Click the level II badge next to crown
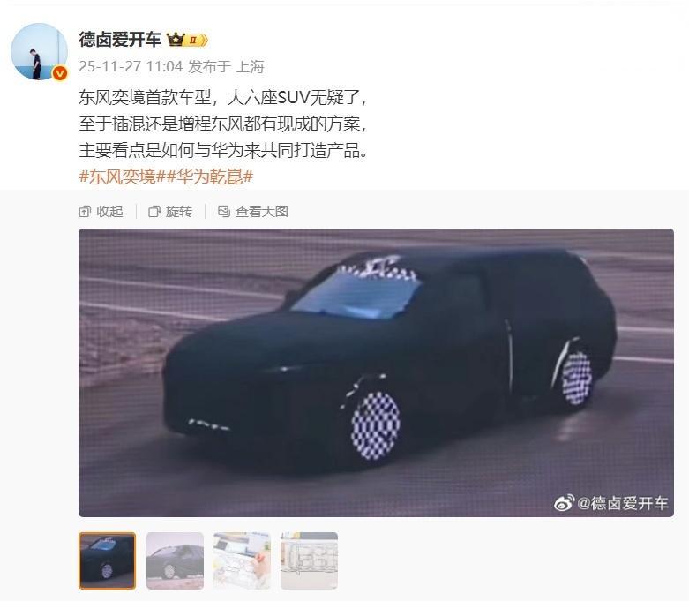This screenshot has height=616, width=689. (195, 41)
